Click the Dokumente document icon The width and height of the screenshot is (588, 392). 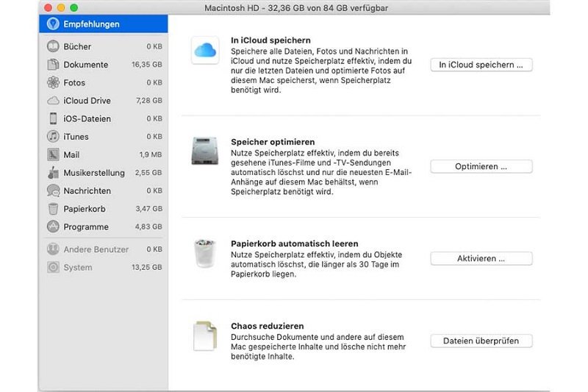pos(53,65)
